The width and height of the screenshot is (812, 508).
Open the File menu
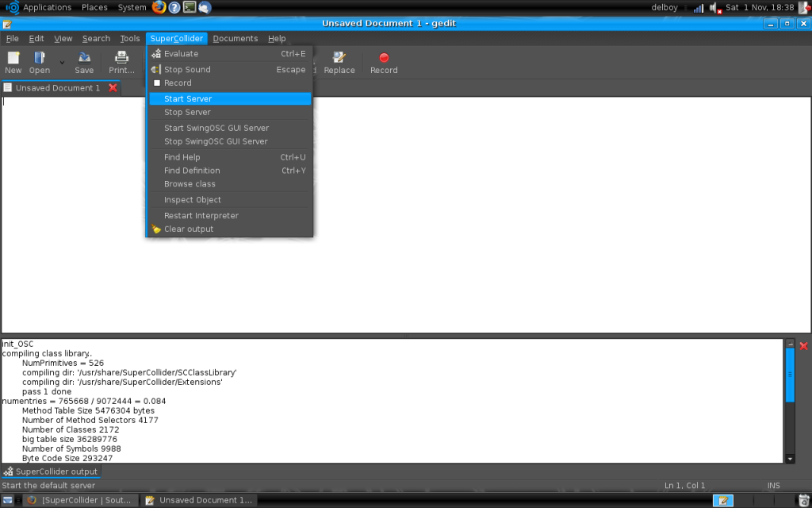tap(13, 38)
